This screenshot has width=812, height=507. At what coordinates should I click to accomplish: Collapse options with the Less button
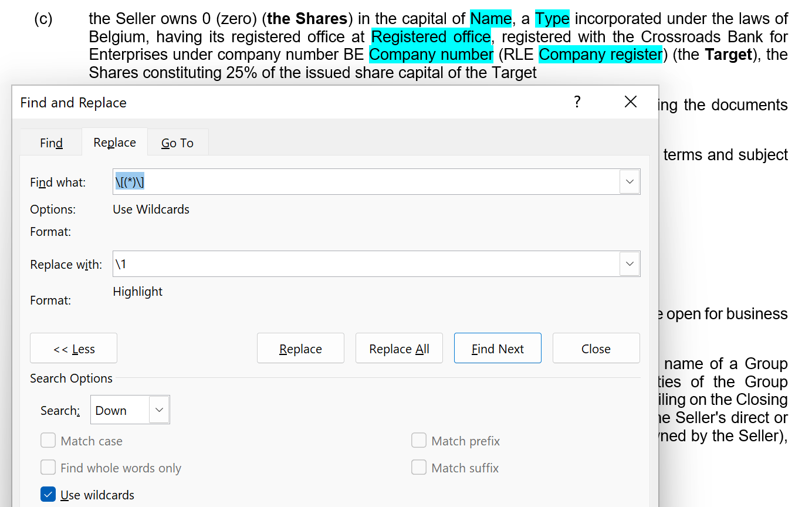point(73,349)
